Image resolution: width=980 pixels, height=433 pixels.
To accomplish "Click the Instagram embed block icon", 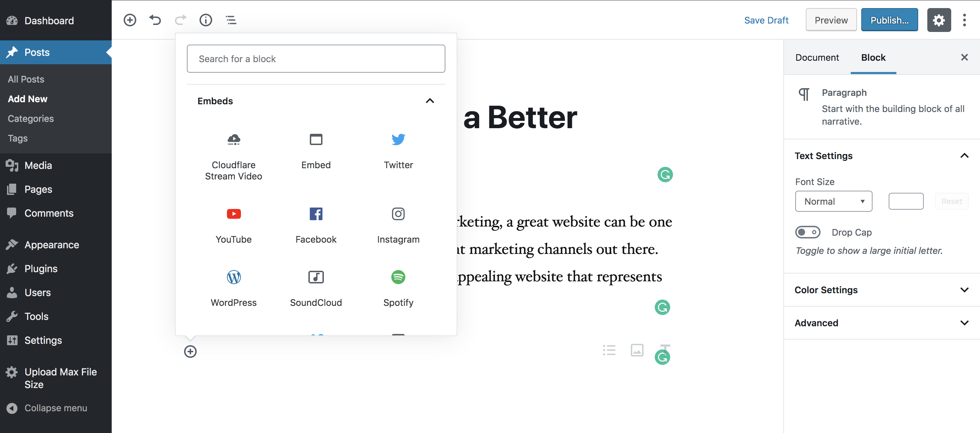I will 398,214.
